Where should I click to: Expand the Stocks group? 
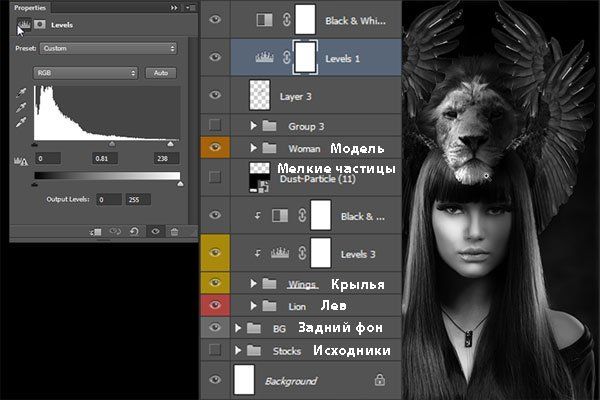(x=238, y=350)
